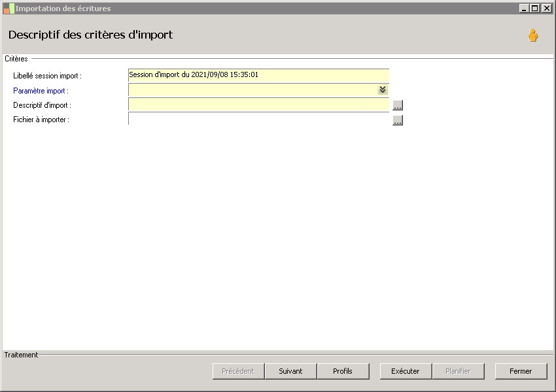
Task: Click the Paramètre import blue label
Action: click(x=41, y=91)
